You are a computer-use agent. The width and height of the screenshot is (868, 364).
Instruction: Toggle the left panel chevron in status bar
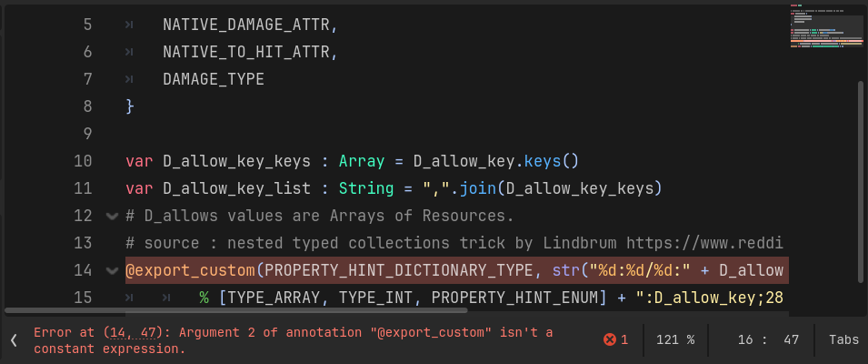(14, 339)
